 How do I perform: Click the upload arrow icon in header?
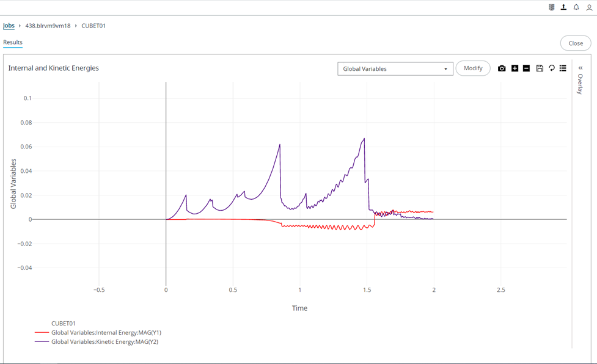coord(563,7)
